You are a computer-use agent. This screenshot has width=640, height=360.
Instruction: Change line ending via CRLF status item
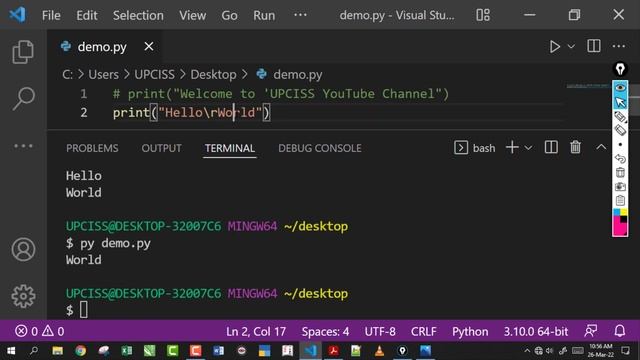point(424,331)
